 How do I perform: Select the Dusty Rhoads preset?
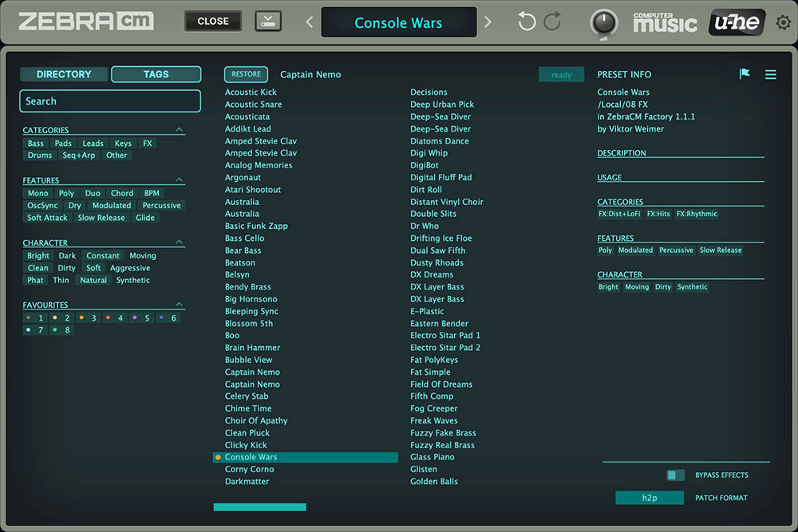pos(437,263)
